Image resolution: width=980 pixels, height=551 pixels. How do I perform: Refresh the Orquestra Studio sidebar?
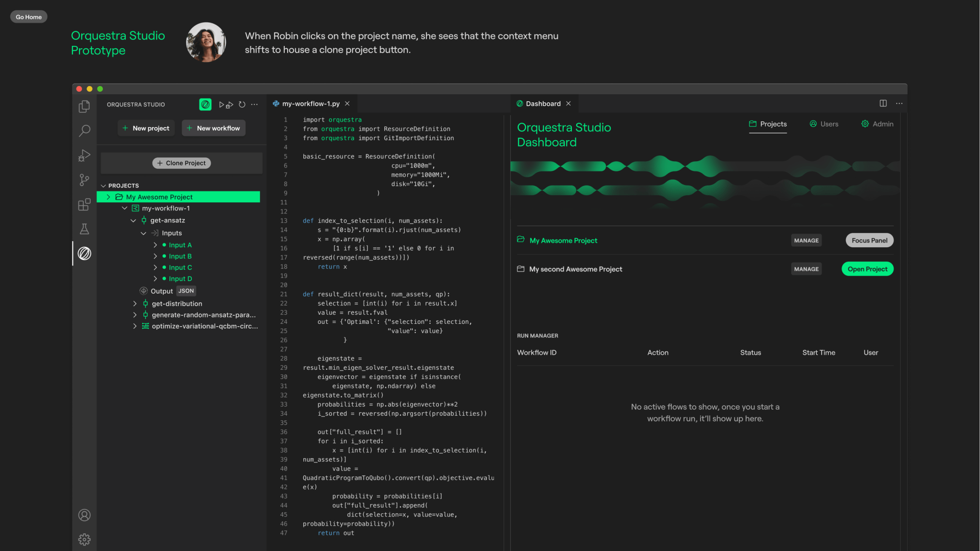click(242, 104)
